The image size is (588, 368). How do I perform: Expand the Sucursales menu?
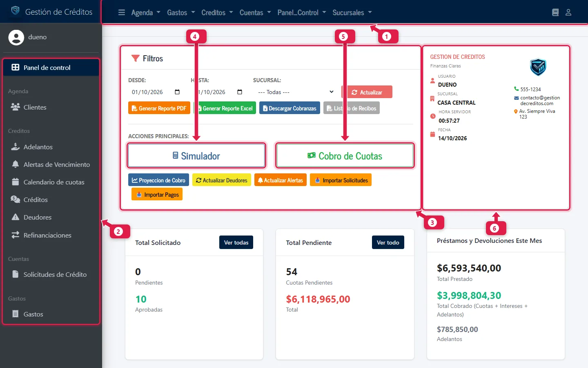pos(352,13)
